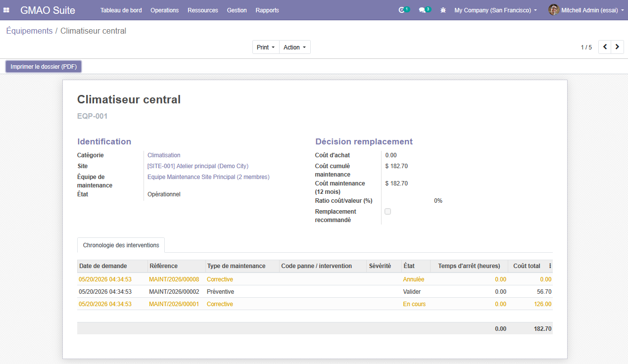This screenshot has width=628, height=364.
Task: Select Chronologie des interventions tab
Action: tap(121, 245)
